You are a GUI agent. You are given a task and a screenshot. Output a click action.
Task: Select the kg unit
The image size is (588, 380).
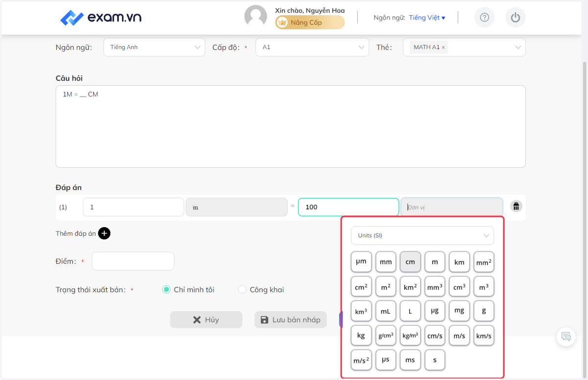pos(361,335)
